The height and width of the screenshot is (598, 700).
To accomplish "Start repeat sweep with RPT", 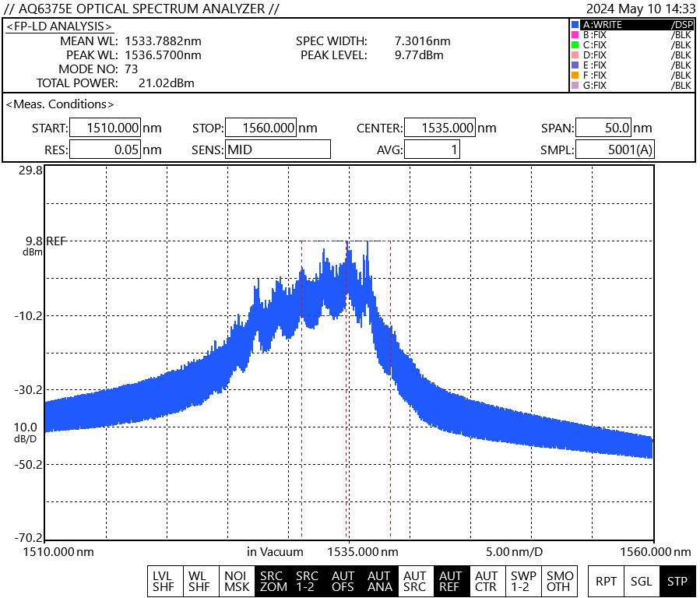I will tap(606, 582).
